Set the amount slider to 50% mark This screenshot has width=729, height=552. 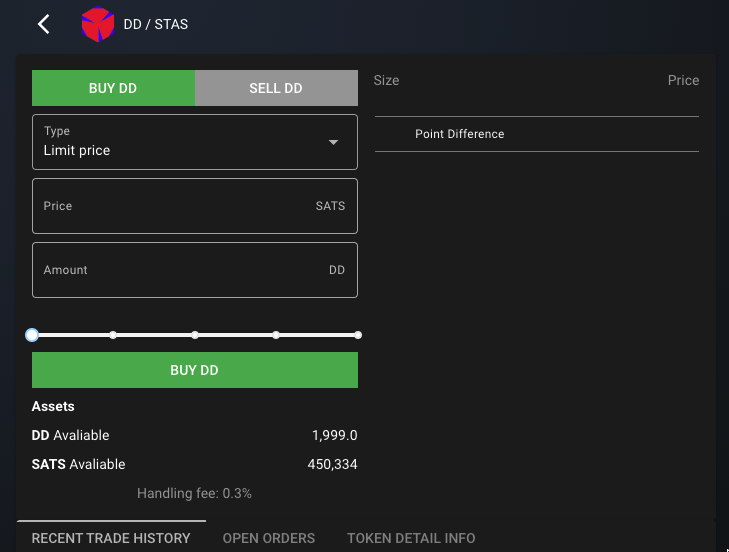(195, 335)
